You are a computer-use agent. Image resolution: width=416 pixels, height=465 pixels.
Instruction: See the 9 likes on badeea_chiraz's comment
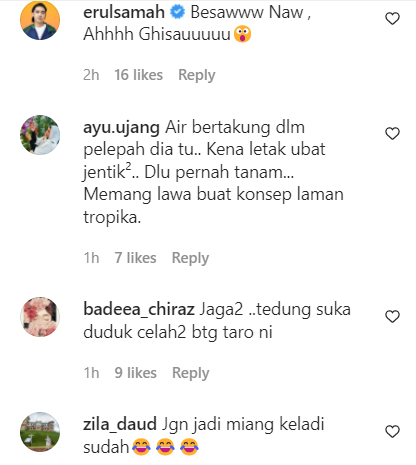coord(135,373)
